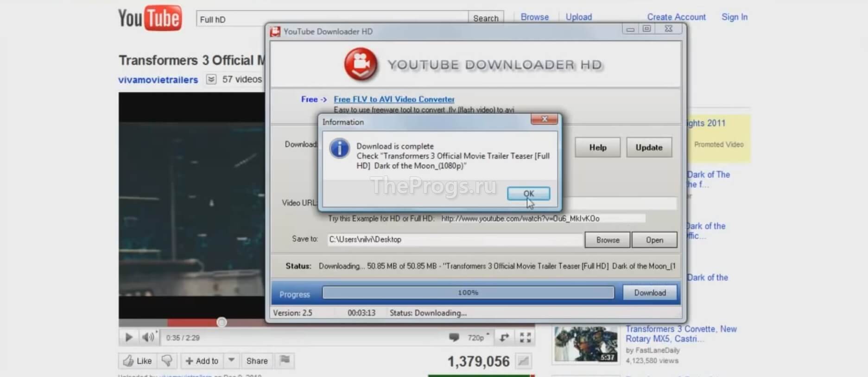Mute the video using speaker icon
The image size is (868, 377).
coord(148,338)
